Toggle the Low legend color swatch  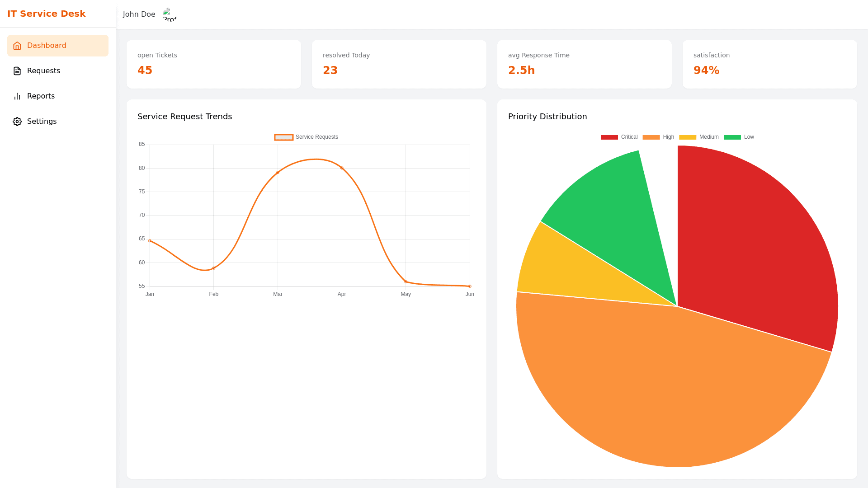732,137
